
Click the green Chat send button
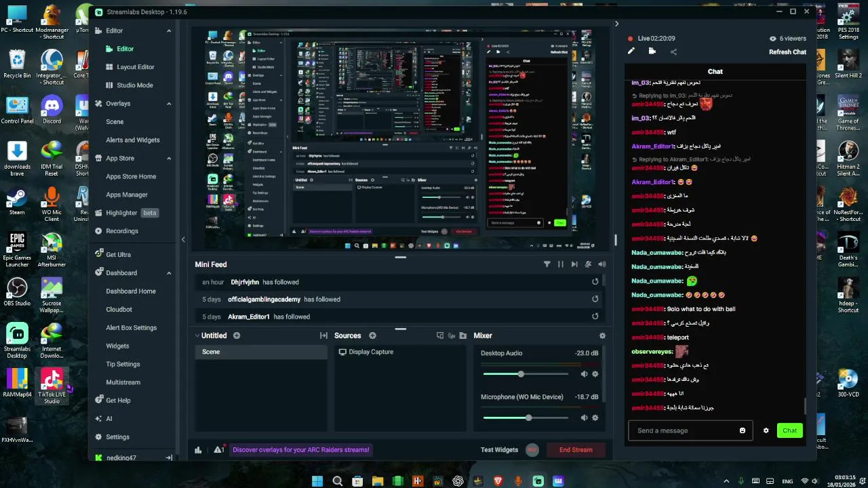tap(790, 430)
